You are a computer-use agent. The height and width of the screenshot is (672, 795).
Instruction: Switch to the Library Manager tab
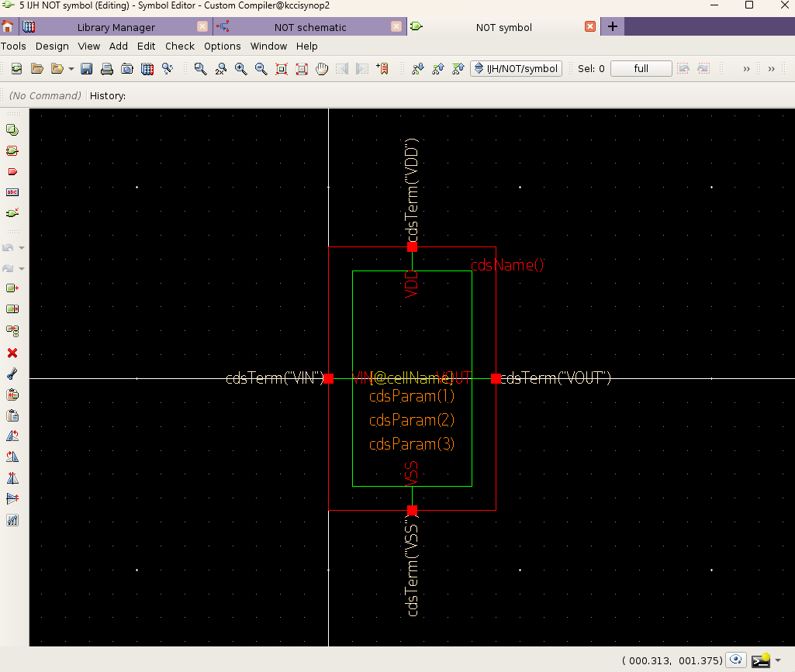[x=116, y=27]
